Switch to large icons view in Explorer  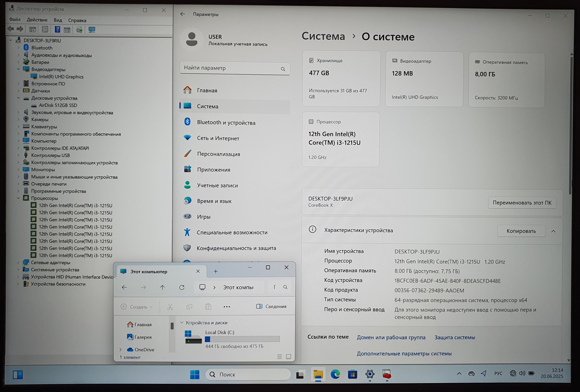click(288, 357)
